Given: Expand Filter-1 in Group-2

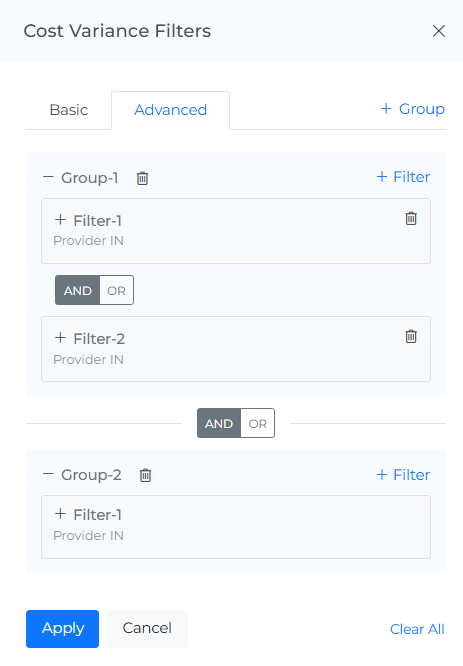Looking at the screenshot, I should tap(60, 514).
